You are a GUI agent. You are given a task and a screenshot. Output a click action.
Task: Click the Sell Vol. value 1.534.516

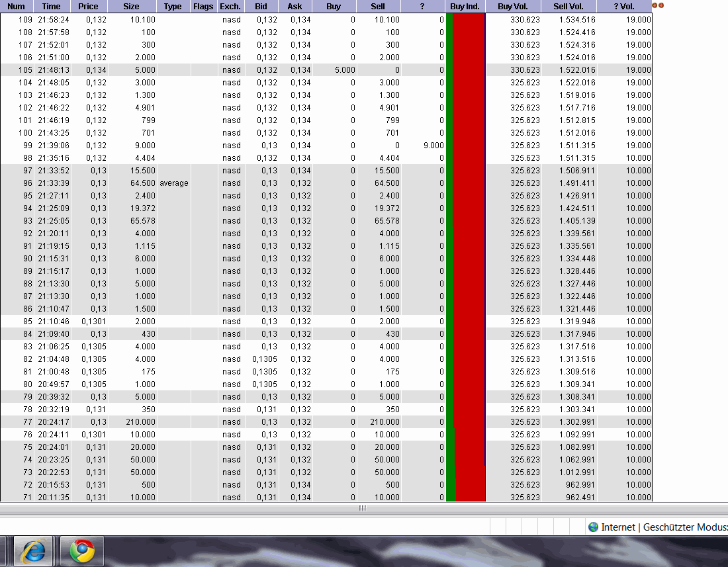tap(577, 19)
